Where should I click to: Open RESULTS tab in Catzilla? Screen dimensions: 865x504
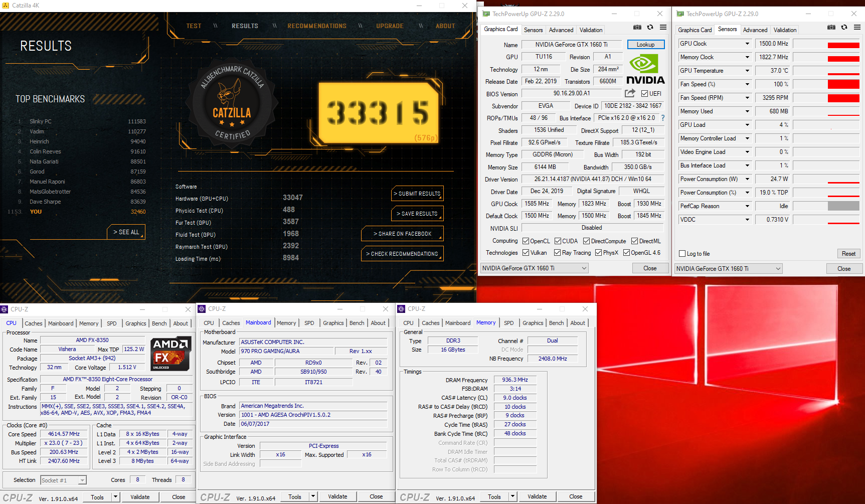tap(245, 26)
